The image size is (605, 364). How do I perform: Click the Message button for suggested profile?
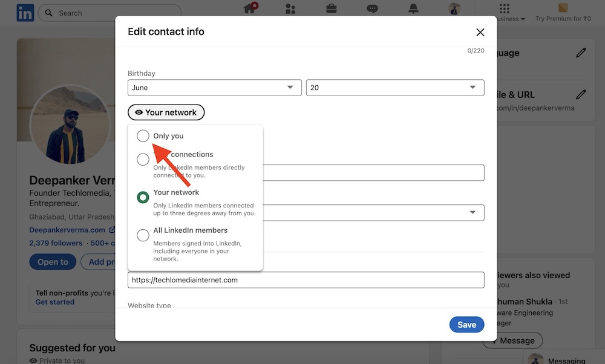tap(513, 341)
